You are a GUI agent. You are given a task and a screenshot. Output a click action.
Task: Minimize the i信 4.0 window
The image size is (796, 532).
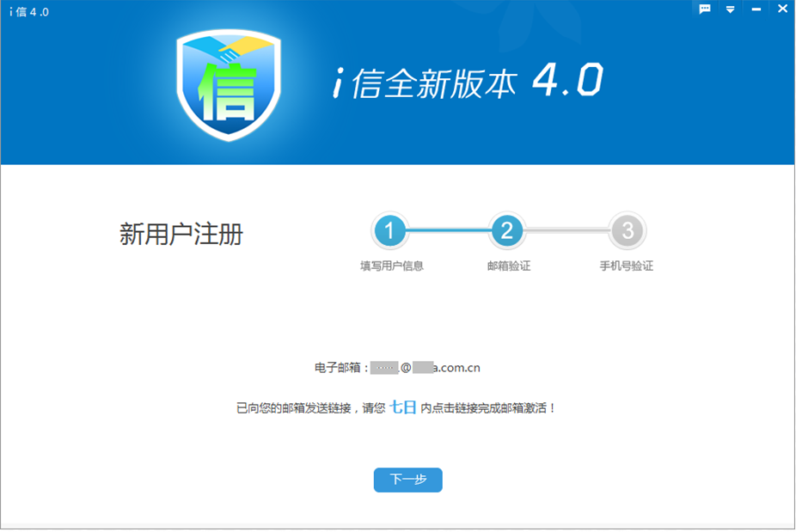(756, 9)
